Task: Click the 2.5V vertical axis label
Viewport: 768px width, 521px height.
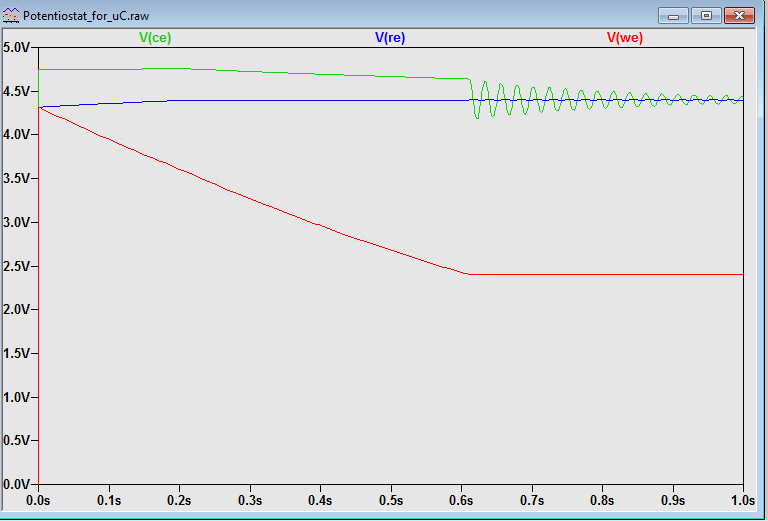Action: (16, 266)
